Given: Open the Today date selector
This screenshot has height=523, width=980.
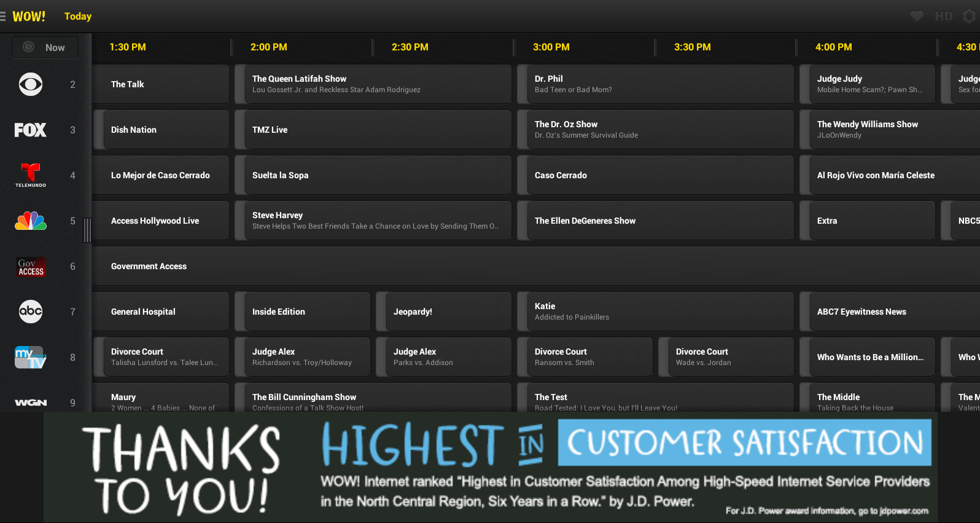Looking at the screenshot, I should pyautogui.click(x=78, y=17).
